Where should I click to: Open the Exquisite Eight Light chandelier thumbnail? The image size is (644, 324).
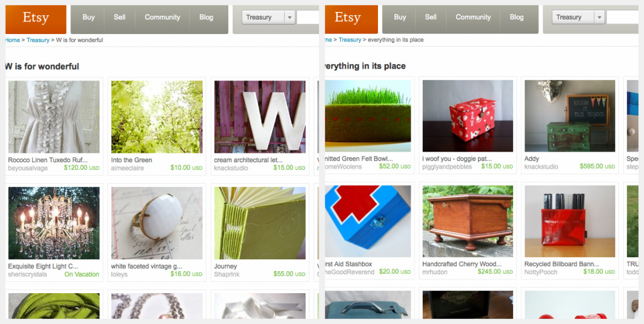[54, 223]
